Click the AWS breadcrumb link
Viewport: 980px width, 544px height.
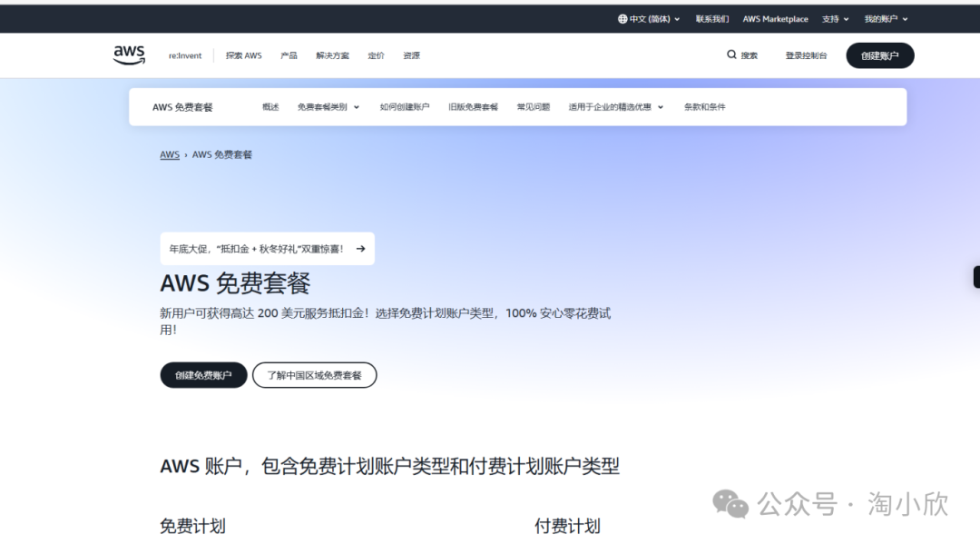(169, 154)
